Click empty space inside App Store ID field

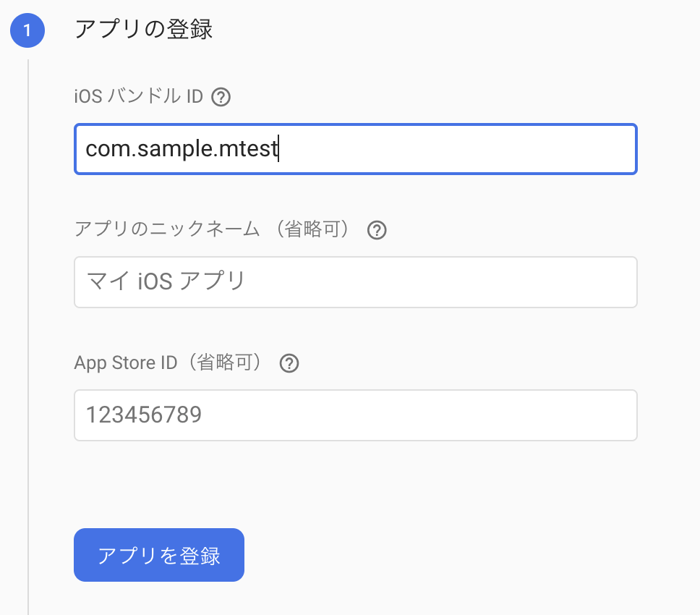click(419, 415)
